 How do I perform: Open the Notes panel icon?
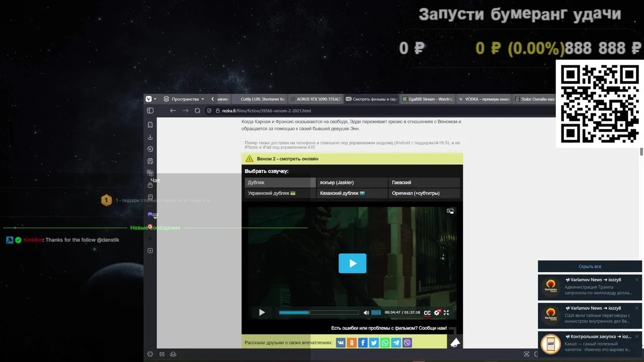[x=150, y=161]
